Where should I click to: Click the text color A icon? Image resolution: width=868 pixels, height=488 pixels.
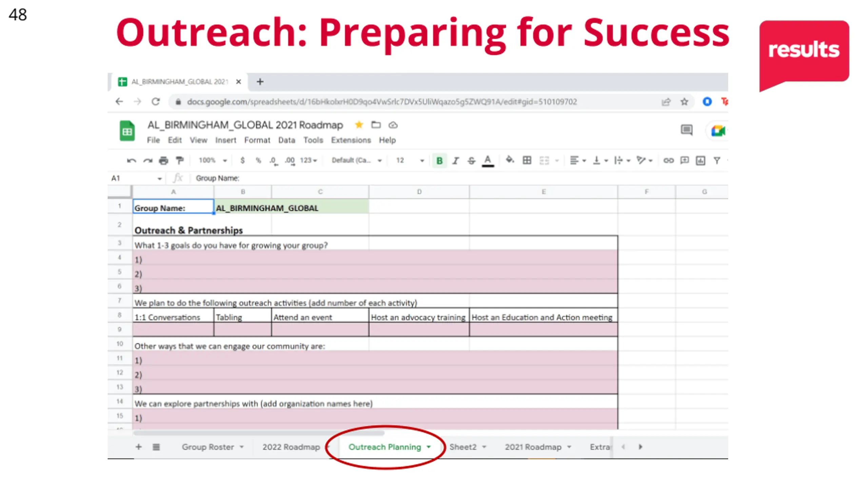(x=488, y=161)
